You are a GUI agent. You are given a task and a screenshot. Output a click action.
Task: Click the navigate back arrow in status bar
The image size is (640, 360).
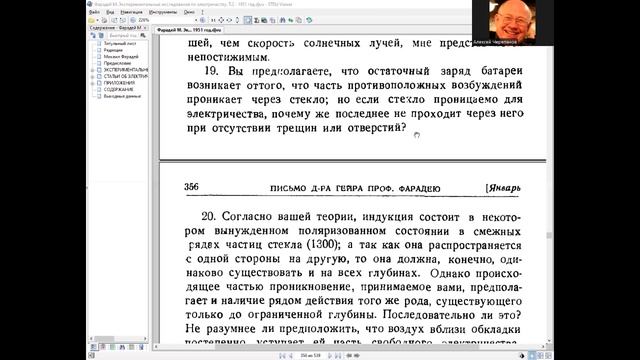coord(349,356)
